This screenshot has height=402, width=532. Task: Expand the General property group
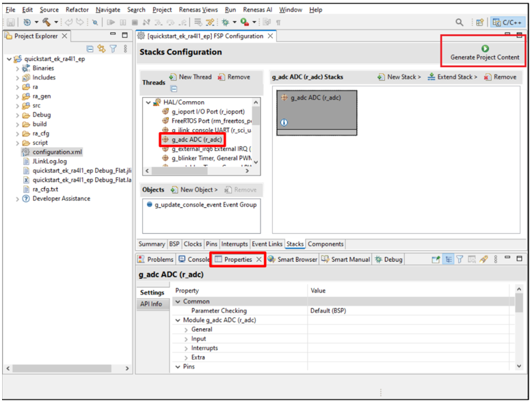[186, 330]
